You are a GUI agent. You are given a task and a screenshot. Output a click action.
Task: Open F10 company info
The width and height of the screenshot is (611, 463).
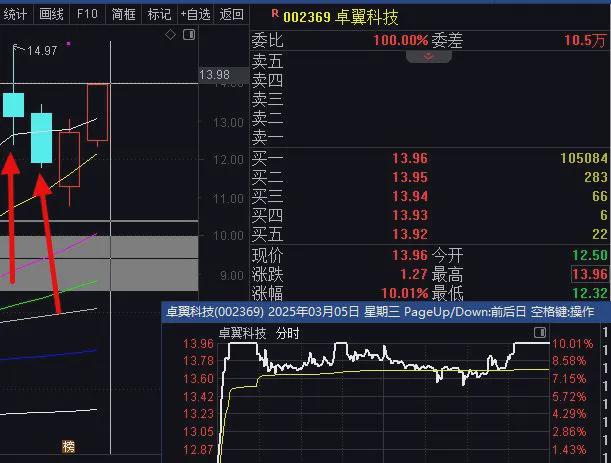click(87, 15)
